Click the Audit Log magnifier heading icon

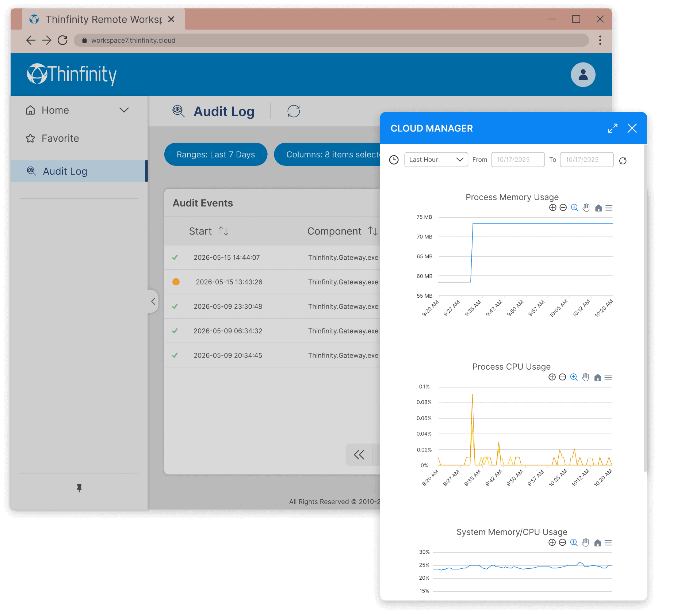(x=178, y=111)
